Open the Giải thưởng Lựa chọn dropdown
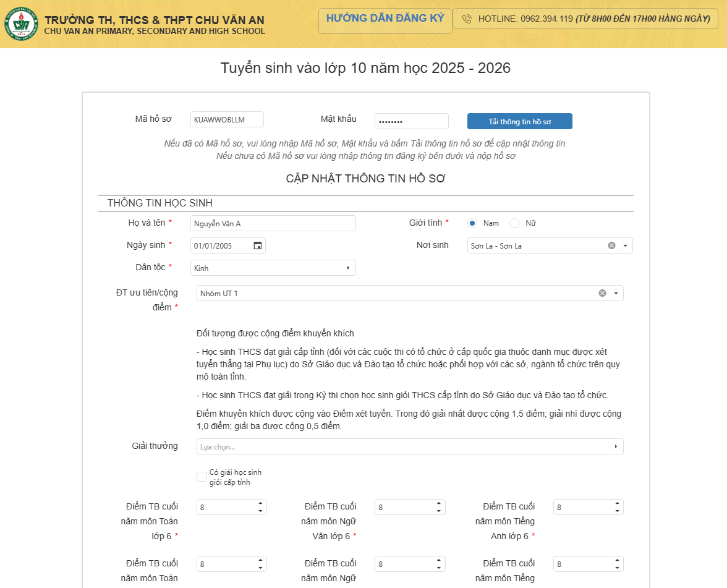 click(x=616, y=446)
